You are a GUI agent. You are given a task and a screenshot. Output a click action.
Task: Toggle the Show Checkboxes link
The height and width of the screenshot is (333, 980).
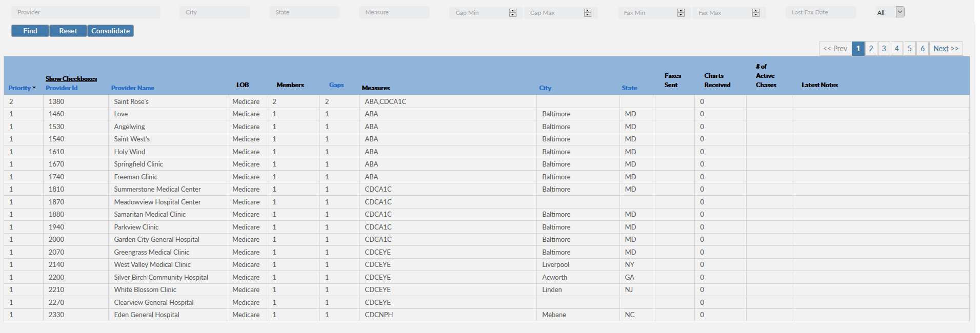click(x=71, y=79)
